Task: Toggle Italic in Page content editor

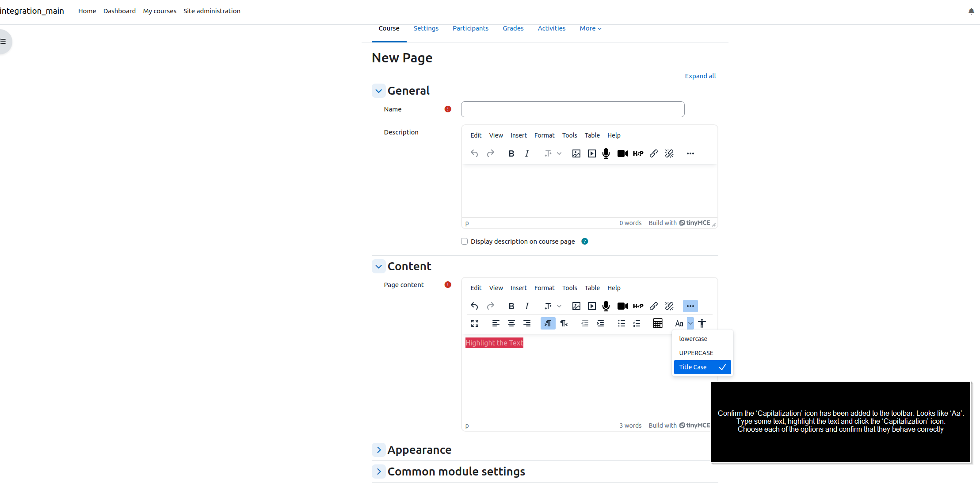Action: (527, 306)
